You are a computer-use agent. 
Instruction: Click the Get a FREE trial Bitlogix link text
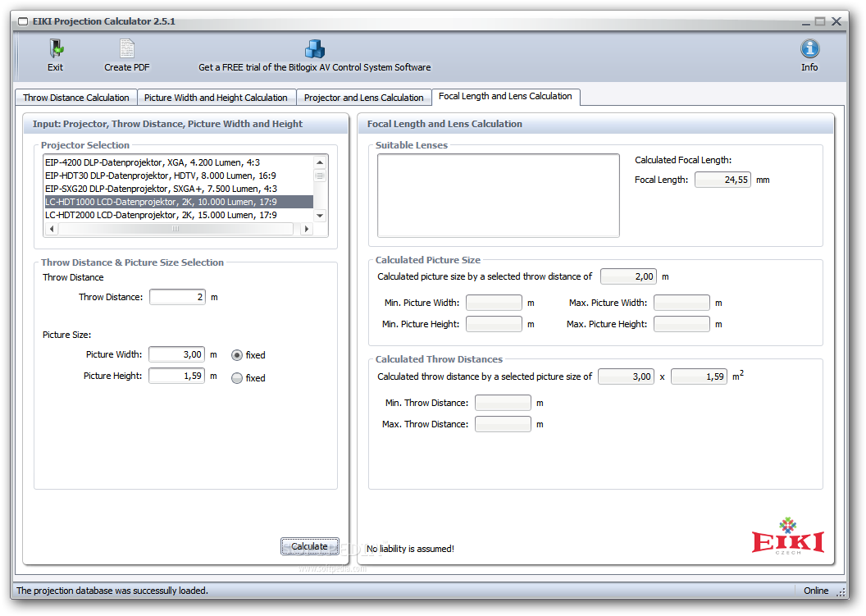315,67
